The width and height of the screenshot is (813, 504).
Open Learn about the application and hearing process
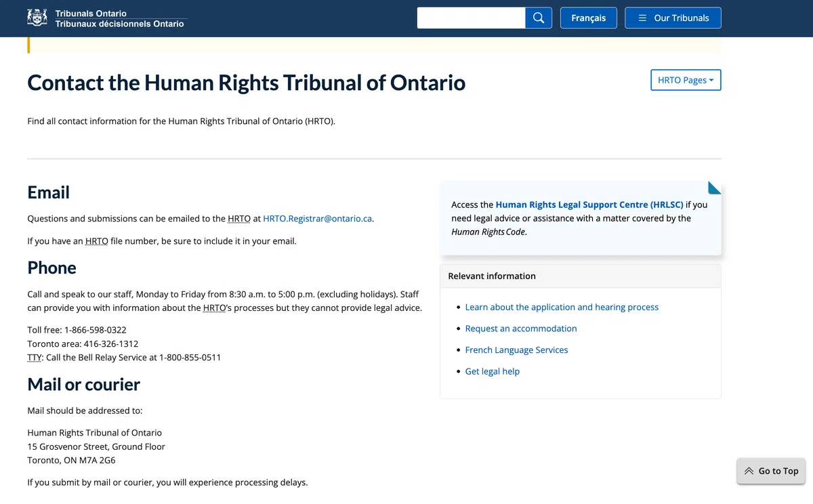[562, 307]
